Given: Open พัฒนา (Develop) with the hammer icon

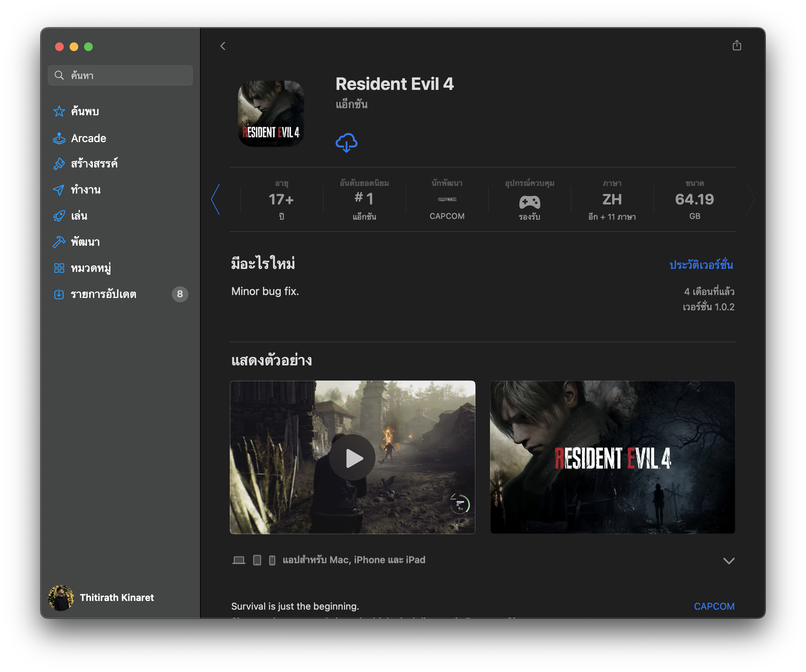Looking at the screenshot, I should coord(85,242).
